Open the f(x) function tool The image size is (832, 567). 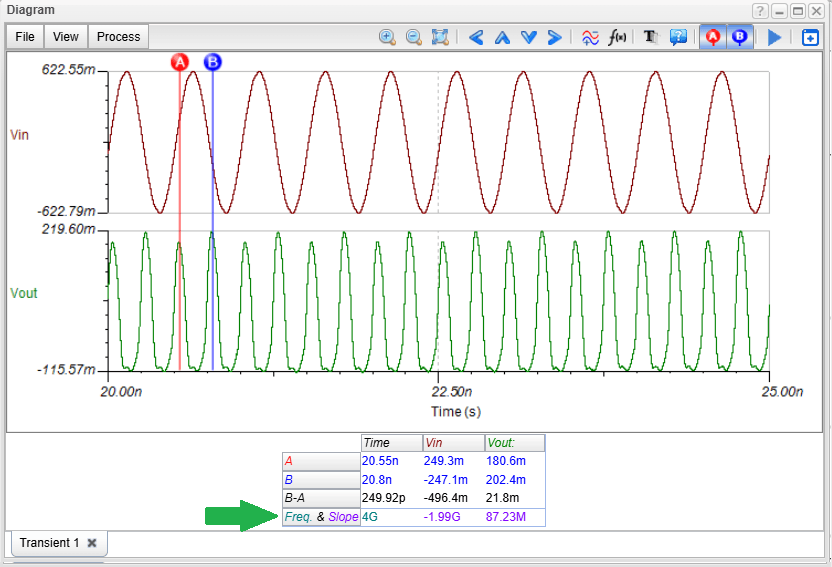click(617, 37)
